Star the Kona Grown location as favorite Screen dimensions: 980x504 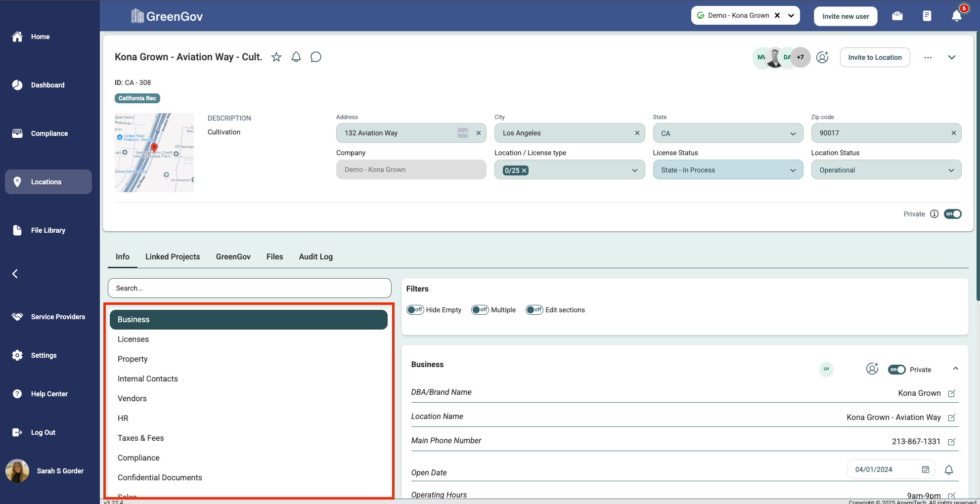[x=276, y=57]
